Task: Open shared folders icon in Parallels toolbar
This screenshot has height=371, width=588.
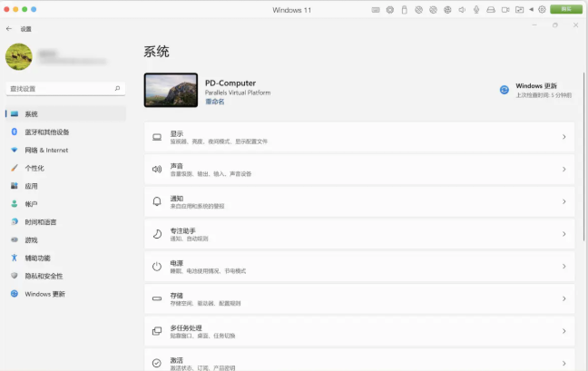Action: click(519, 10)
